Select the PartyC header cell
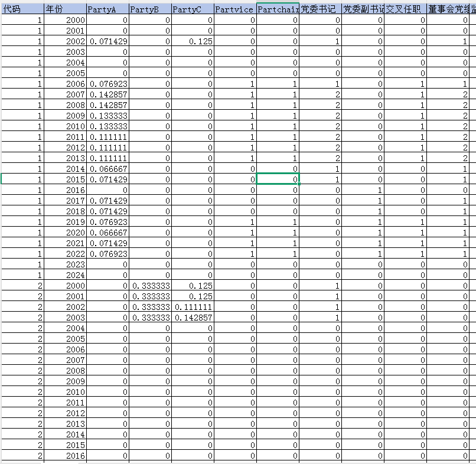 tap(193, 9)
